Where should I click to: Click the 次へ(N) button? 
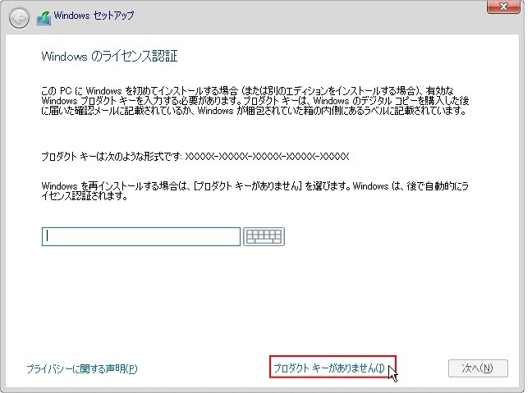[478, 368]
